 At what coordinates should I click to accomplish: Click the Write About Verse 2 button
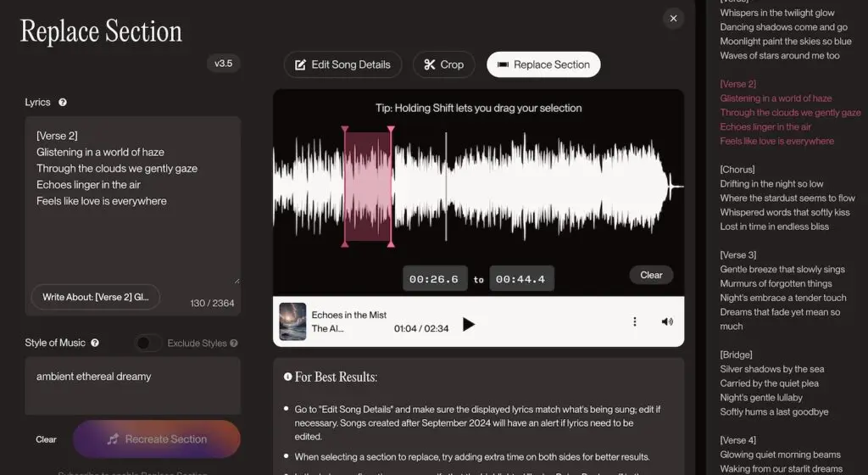(x=96, y=297)
